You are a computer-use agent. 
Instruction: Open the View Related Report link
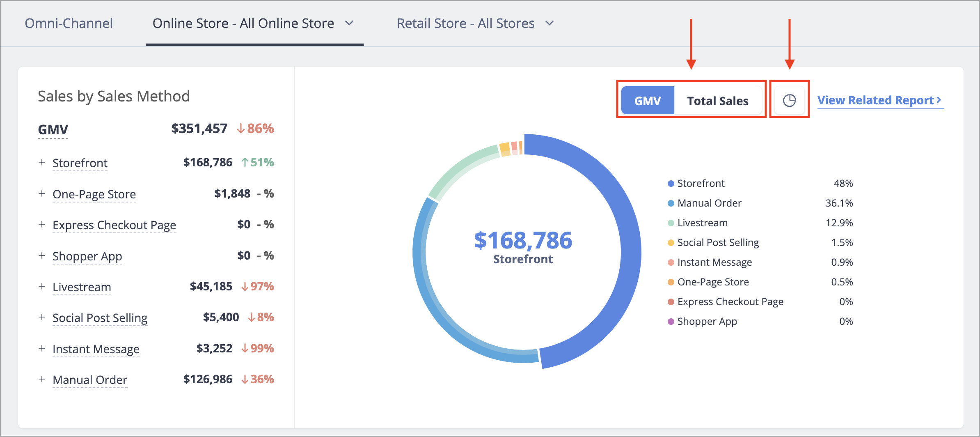point(880,101)
